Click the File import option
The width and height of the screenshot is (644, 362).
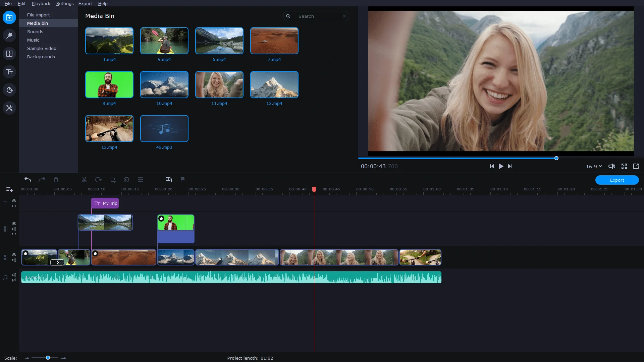point(38,15)
